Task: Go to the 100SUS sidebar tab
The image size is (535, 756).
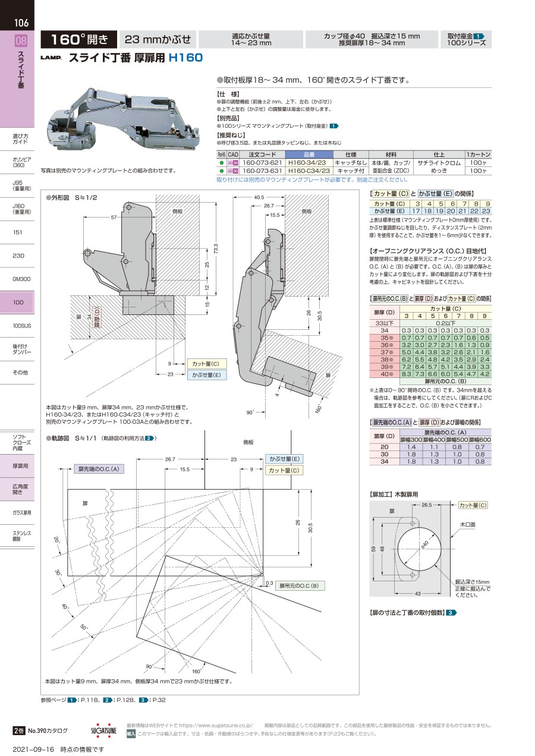Action: click(20, 326)
